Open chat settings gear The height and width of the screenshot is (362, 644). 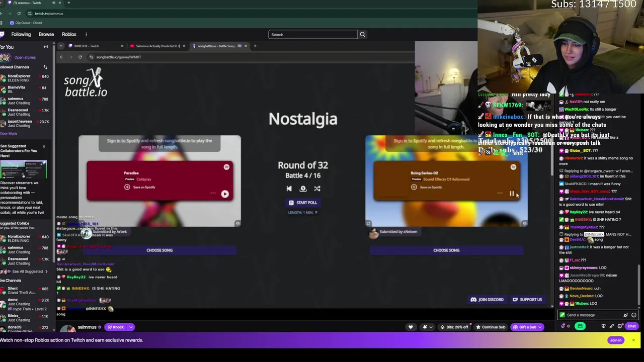pos(620,326)
